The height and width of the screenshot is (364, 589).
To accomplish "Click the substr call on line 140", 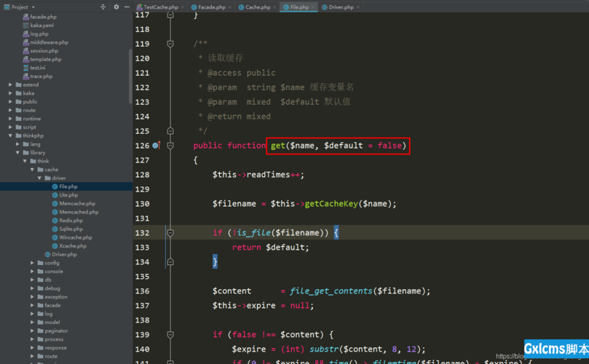I will pyautogui.click(x=324, y=349).
